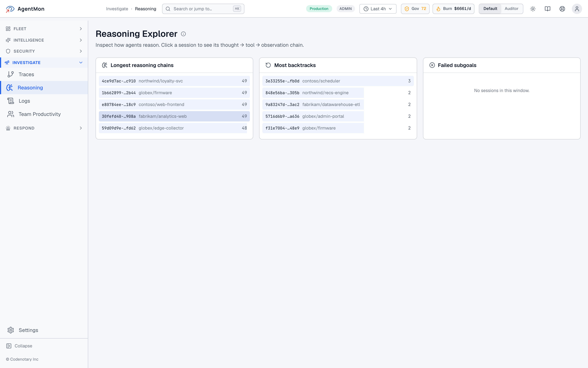This screenshot has width=588, height=368.
Task: Click the Burn $6661/d button
Action: pos(453,9)
